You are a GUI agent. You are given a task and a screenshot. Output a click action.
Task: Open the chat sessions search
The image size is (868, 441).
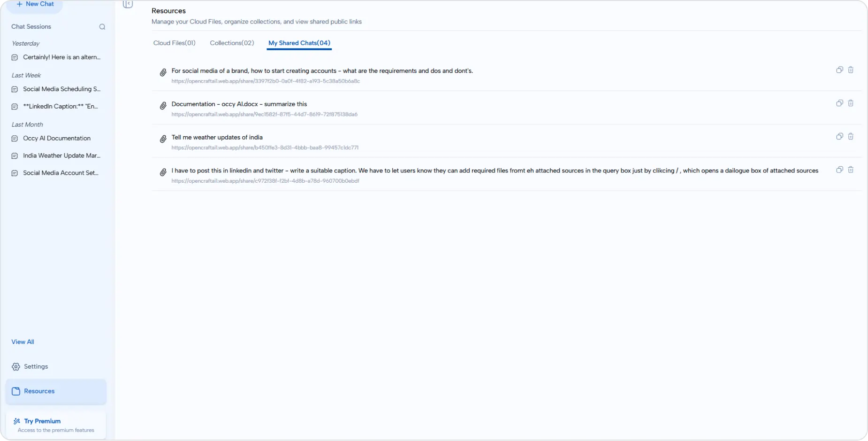102,27
